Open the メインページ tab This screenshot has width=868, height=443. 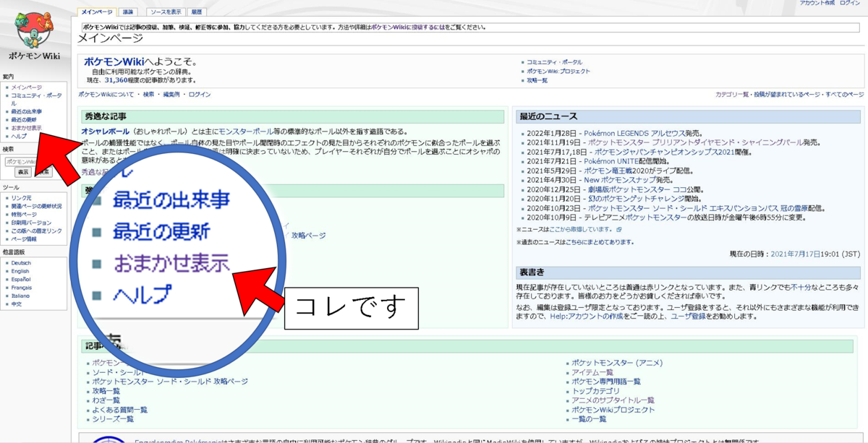click(x=97, y=12)
